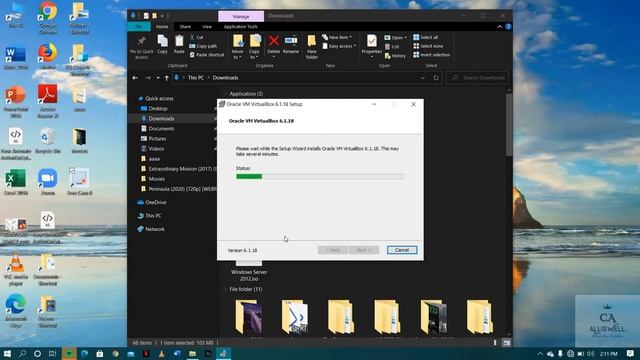Screen dimensions: 640x360
Task: Click the refresh icon beside address bar
Action: coord(436,78)
